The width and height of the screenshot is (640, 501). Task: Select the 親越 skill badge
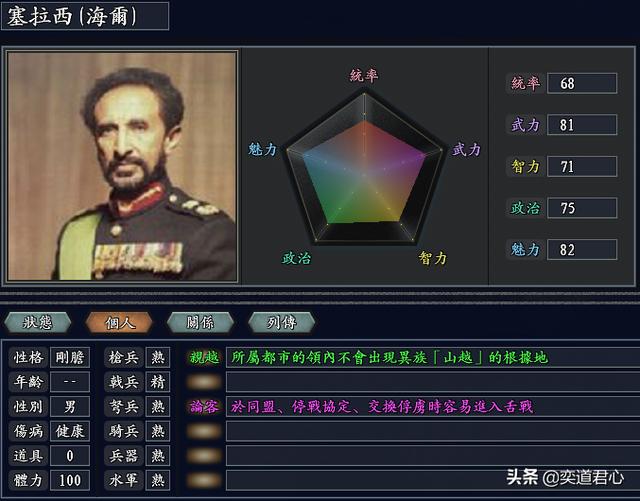[204, 358]
